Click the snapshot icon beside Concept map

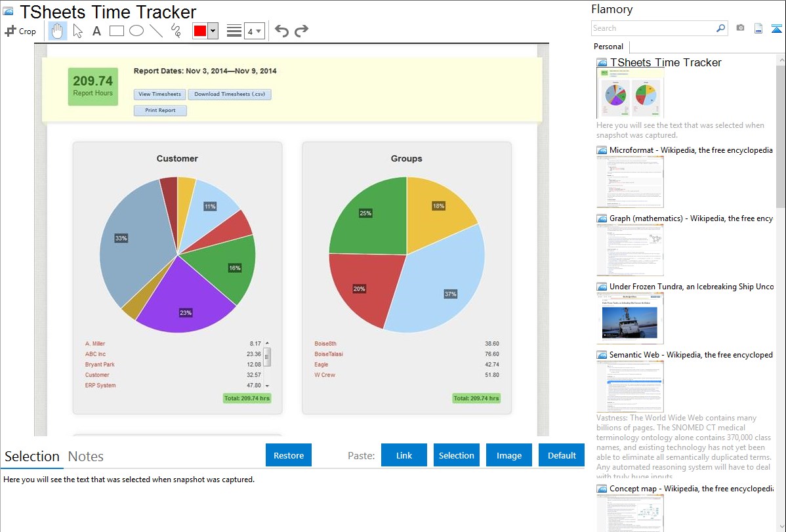pyautogui.click(x=602, y=489)
